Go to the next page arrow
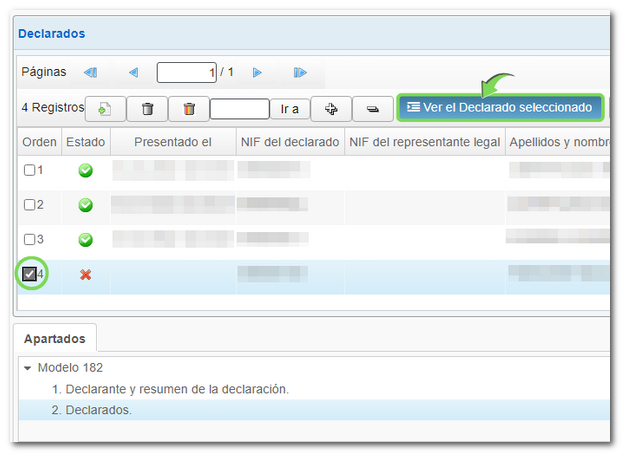 pos(257,72)
